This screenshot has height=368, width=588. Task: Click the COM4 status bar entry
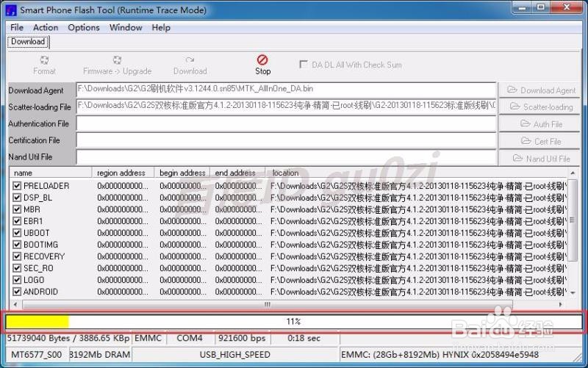[x=190, y=338]
